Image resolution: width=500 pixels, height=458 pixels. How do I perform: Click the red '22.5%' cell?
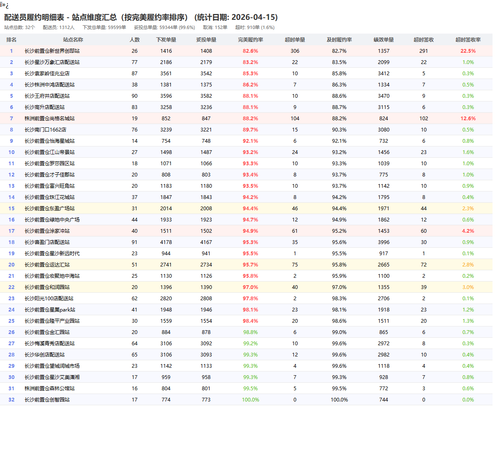coord(468,51)
